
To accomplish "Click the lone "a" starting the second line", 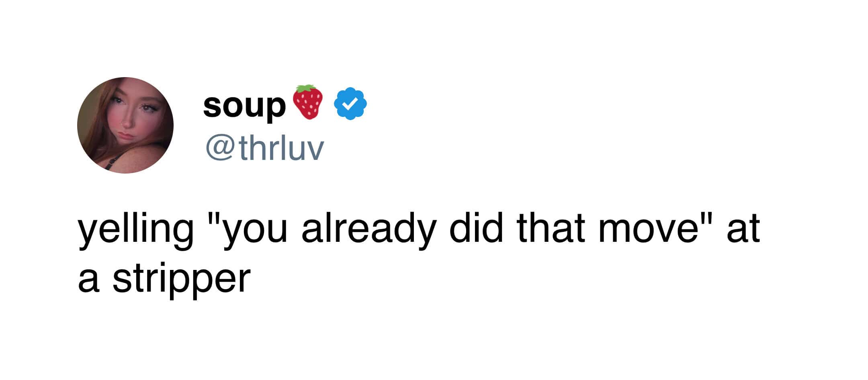I will (x=88, y=280).
